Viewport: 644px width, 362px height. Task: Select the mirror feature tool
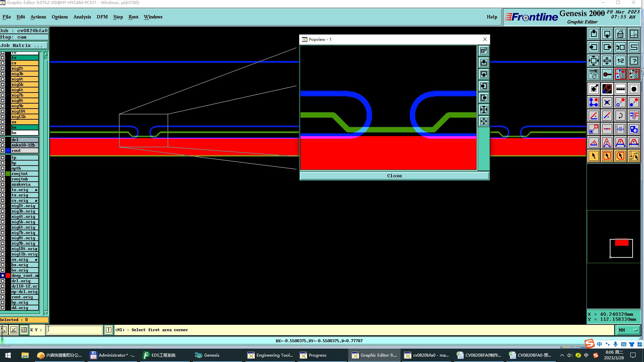pos(634,116)
